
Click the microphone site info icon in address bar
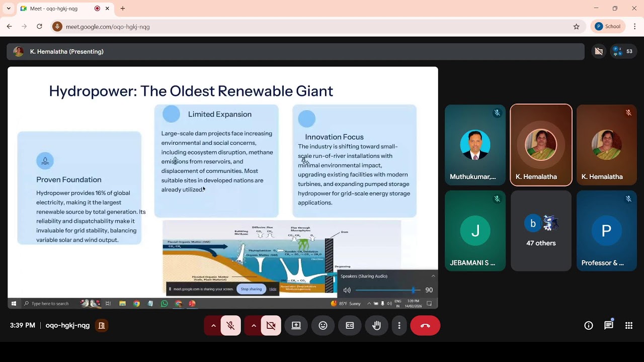coord(57,27)
